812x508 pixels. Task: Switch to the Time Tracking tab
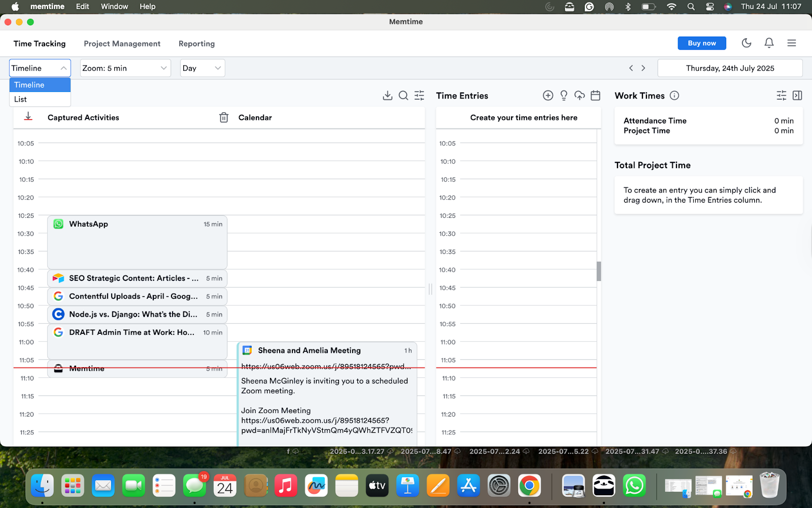40,44
